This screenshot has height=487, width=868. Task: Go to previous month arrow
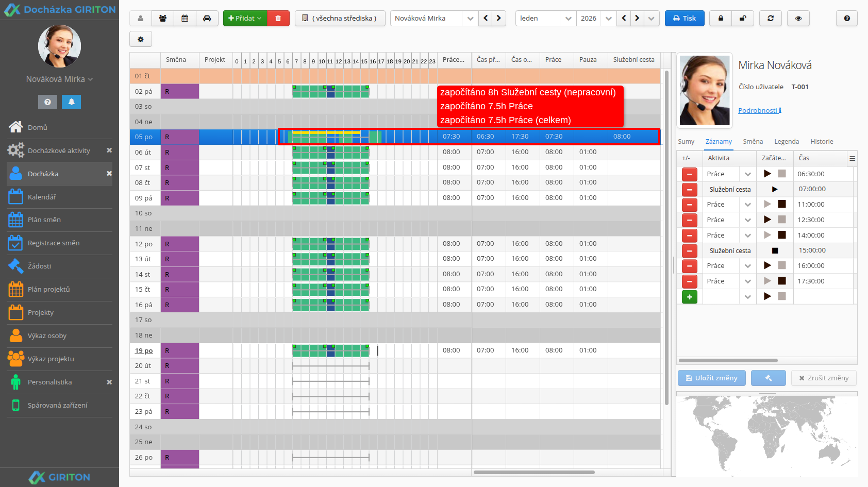(x=624, y=19)
